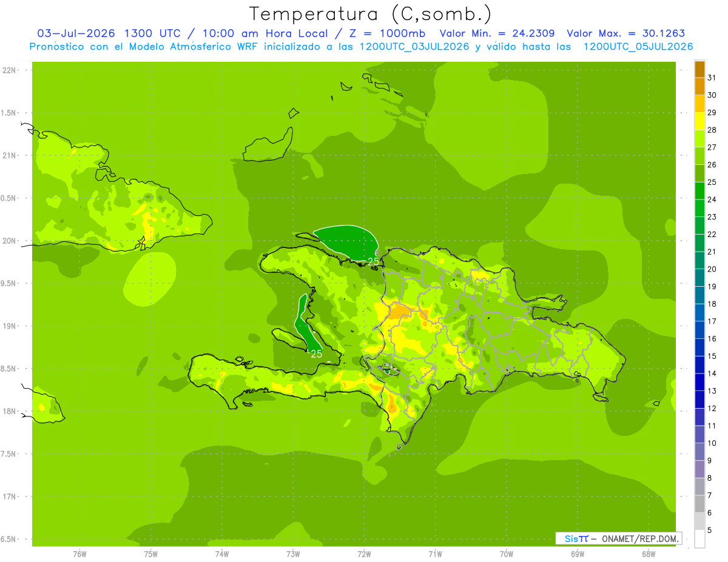The width and height of the screenshot is (728, 562).
Task: Pick the legend band between 30 and 31
Action: coord(699,86)
